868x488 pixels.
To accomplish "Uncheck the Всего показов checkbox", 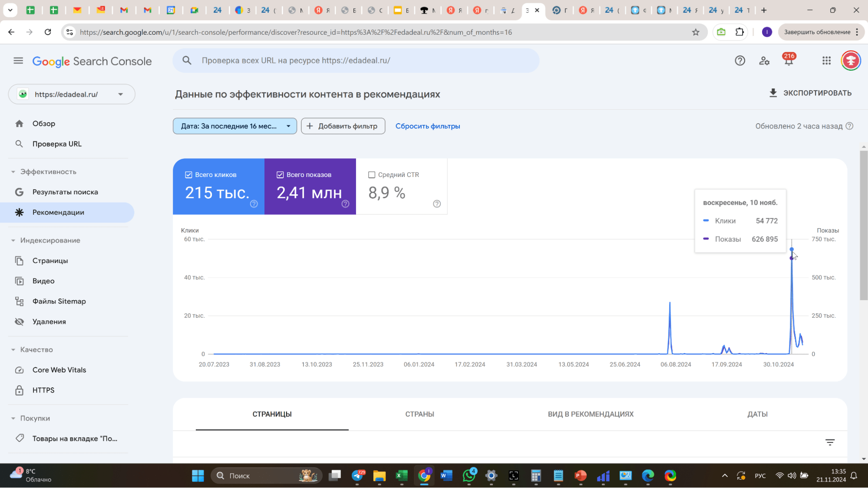I will click(280, 175).
